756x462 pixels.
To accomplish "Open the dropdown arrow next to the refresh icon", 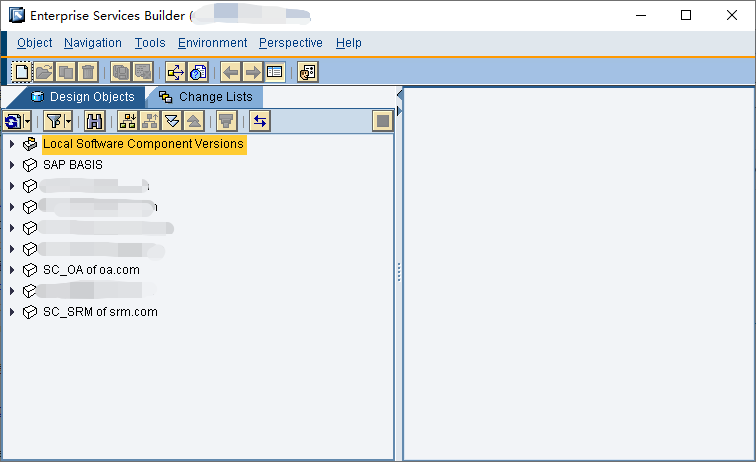I will pyautogui.click(x=27, y=121).
